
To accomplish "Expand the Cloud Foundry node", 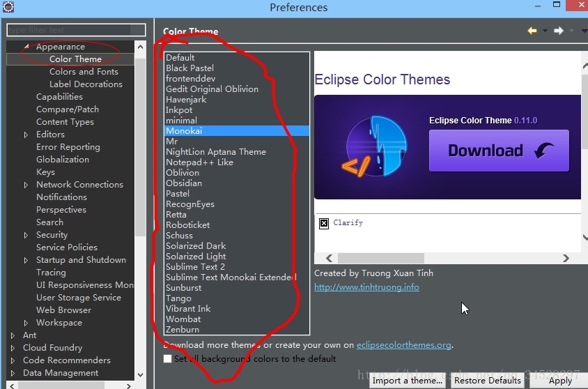I will (x=13, y=348).
